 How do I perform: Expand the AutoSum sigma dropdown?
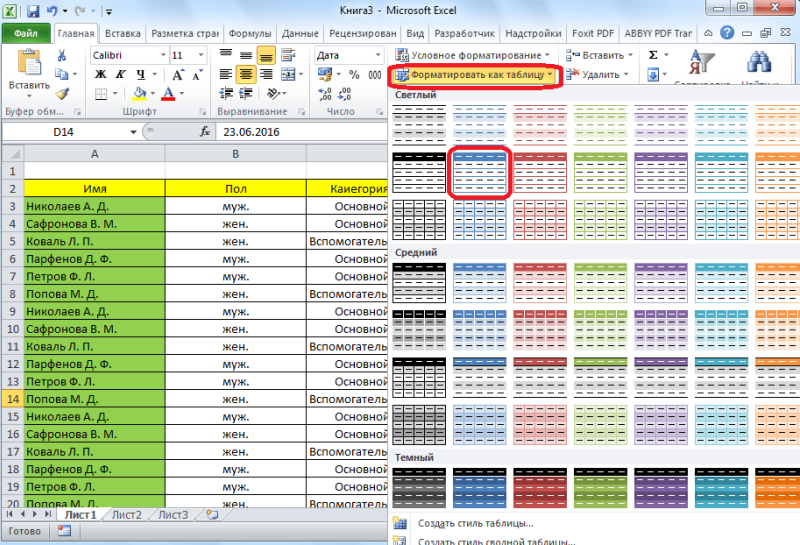click(x=666, y=55)
